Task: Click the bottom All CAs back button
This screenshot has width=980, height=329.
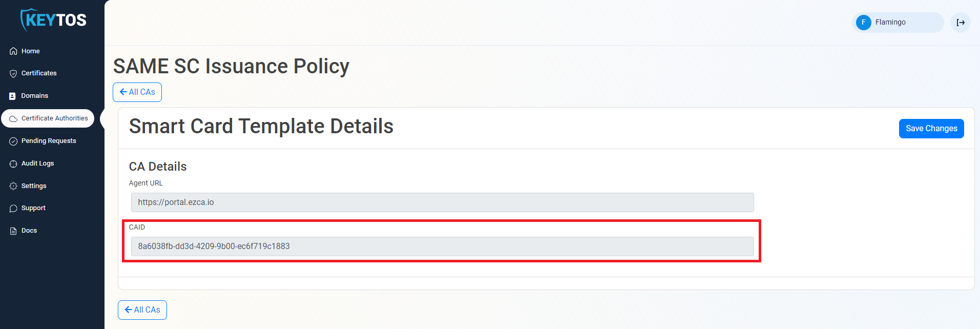Action: point(142,310)
